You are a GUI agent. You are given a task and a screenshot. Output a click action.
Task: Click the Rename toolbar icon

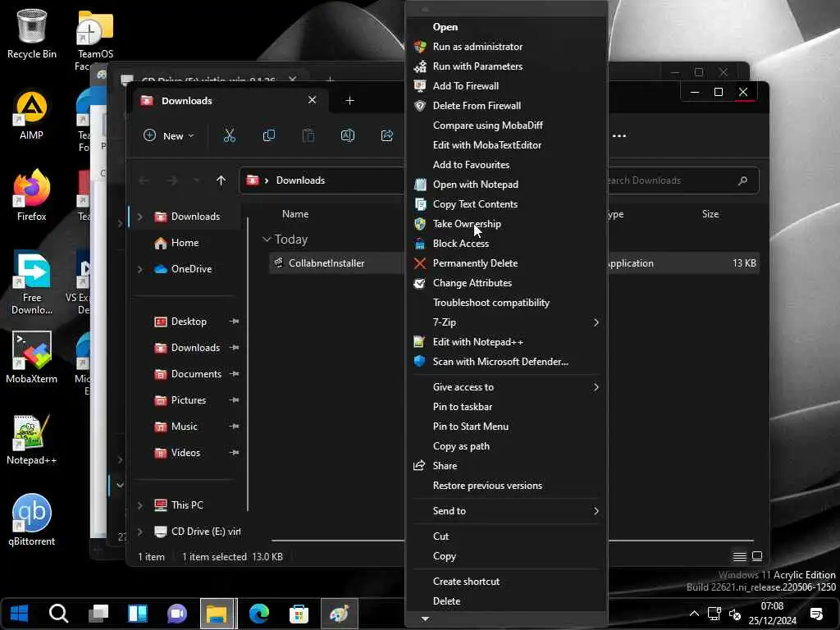348,135
